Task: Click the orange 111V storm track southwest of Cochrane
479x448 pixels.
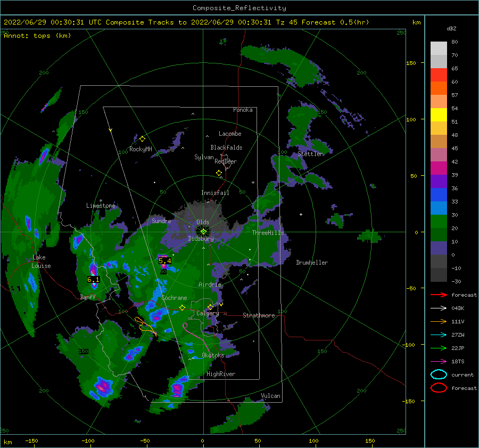Action: coord(145,327)
